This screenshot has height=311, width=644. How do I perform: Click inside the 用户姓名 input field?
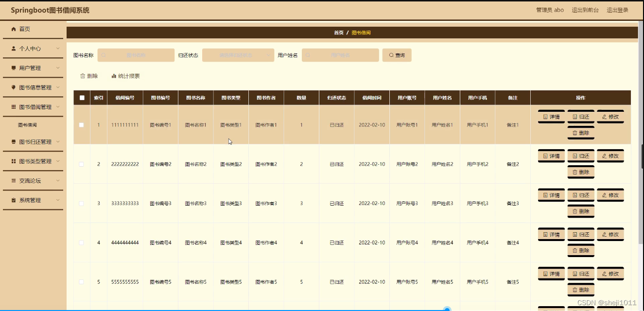point(340,55)
